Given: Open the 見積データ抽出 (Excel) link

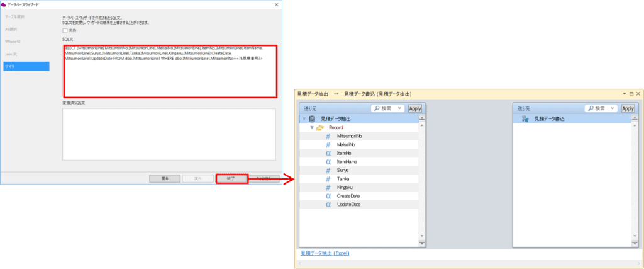Looking at the screenshot, I should pyautogui.click(x=325, y=253).
